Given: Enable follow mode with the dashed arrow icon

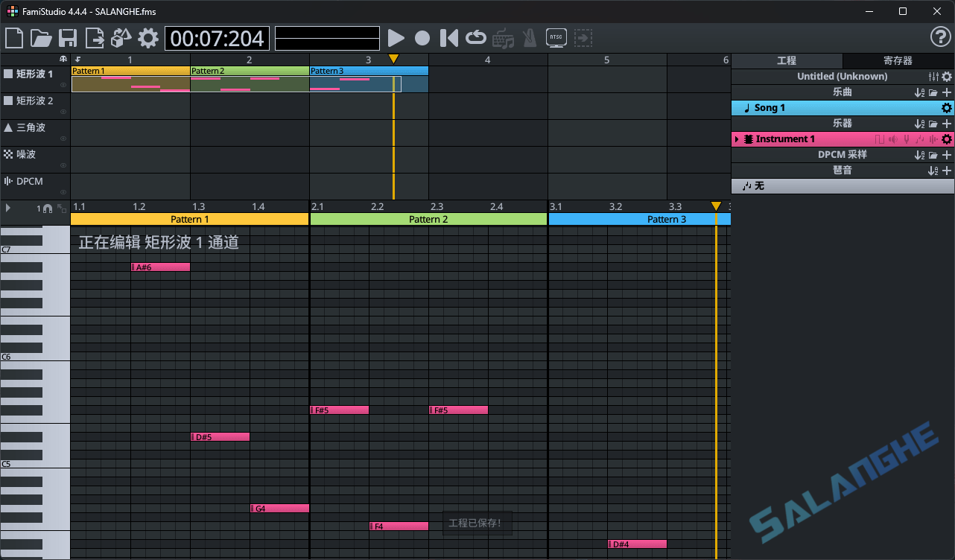Looking at the screenshot, I should tap(583, 38).
